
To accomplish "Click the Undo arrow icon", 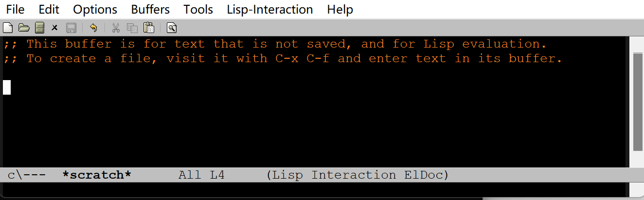I will pyautogui.click(x=93, y=28).
